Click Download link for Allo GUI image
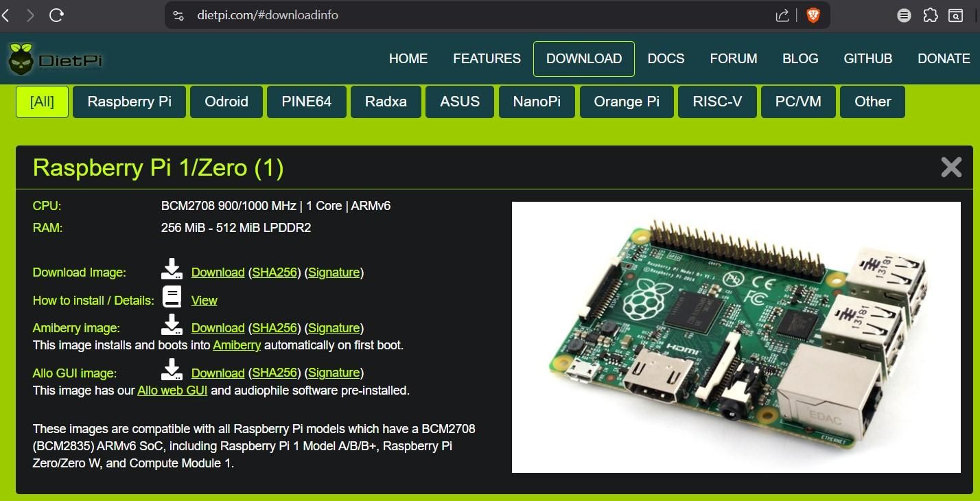The width and height of the screenshot is (980, 501). pyautogui.click(x=218, y=373)
